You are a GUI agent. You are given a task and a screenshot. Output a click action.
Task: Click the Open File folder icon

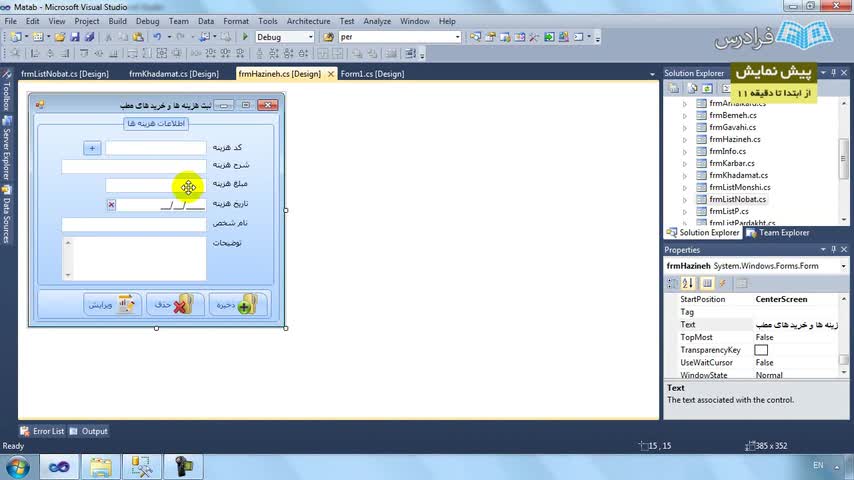click(x=60, y=37)
